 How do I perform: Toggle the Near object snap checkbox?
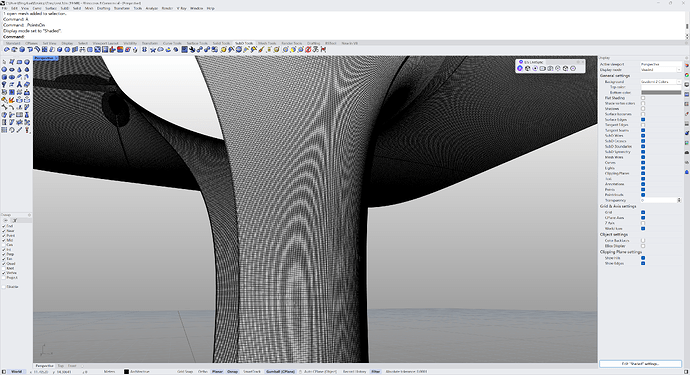pyautogui.click(x=4, y=231)
